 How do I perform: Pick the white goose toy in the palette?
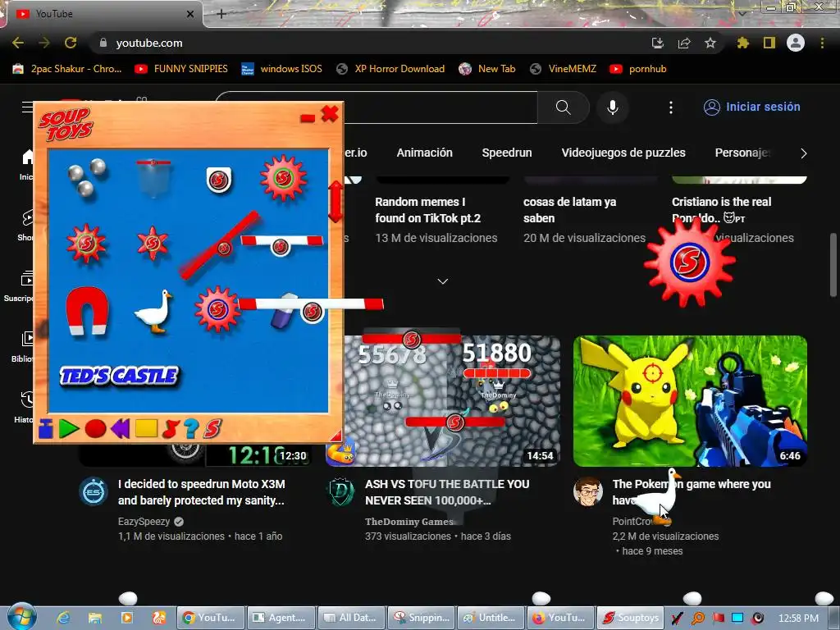pos(153,312)
